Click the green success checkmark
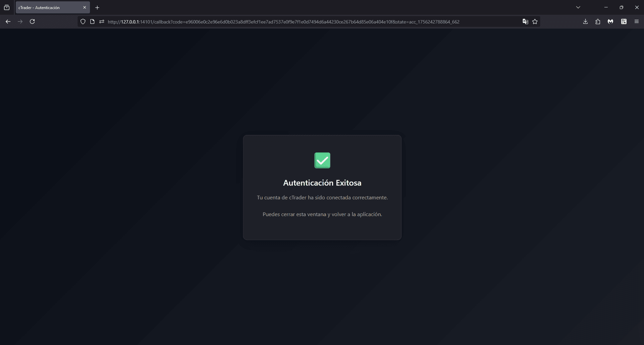Viewport: 644px width, 345px height. [322, 160]
